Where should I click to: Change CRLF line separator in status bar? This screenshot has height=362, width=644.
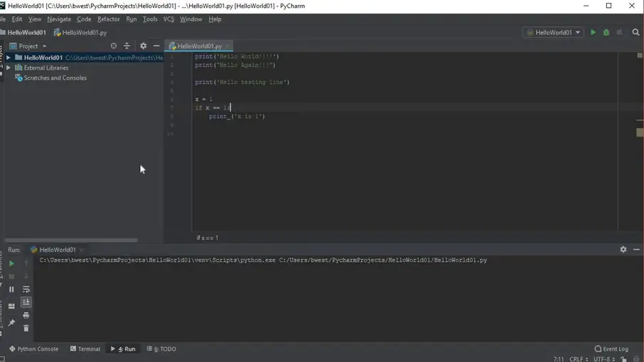point(579,358)
